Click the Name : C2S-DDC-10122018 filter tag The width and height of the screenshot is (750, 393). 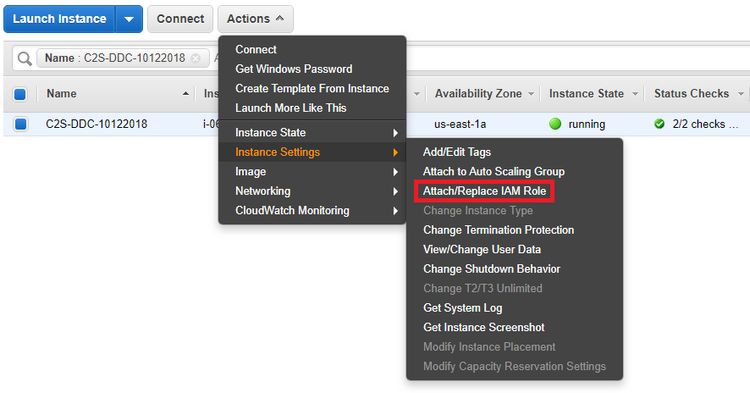click(123, 58)
